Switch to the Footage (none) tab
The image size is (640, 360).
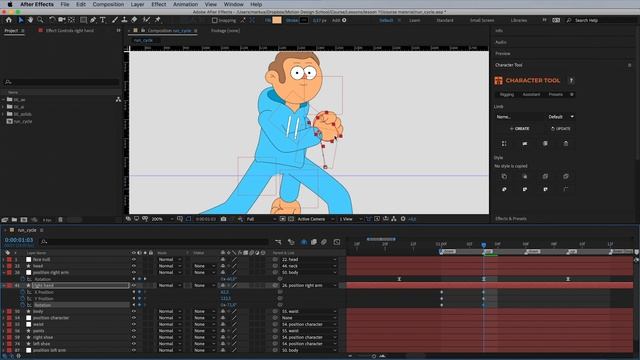(225, 31)
